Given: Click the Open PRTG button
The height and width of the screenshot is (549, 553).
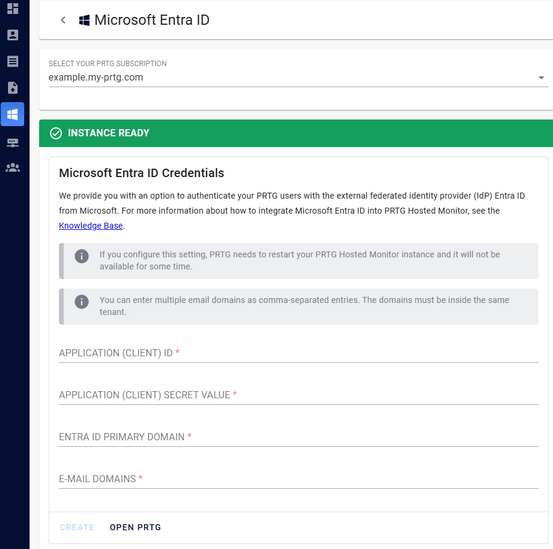Looking at the screenshot, I should (x=135, y=527).
